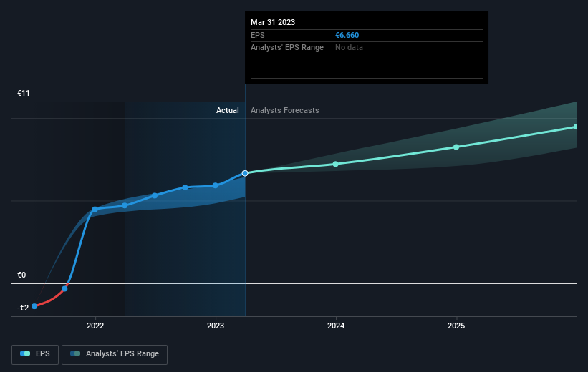Viewport: 588px width, 372px height.
Task: Click the 'Analysts Forecasts' label
Action: click(x=284, y=110)
